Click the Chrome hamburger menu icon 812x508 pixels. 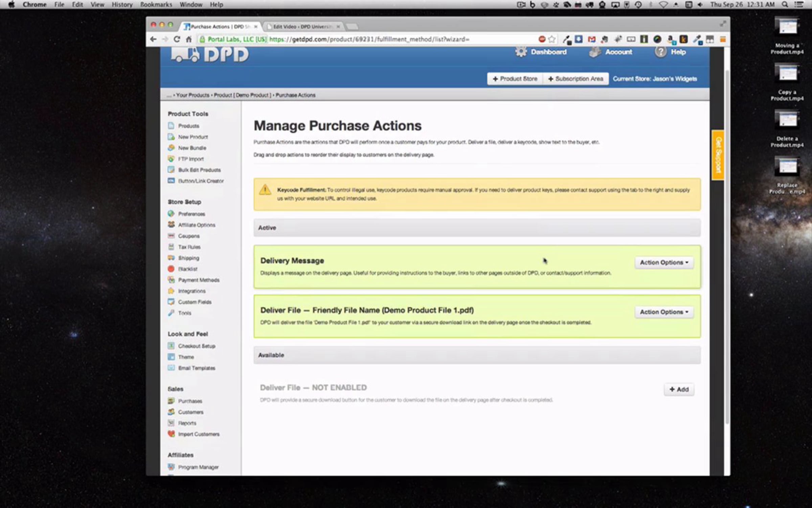722,39
